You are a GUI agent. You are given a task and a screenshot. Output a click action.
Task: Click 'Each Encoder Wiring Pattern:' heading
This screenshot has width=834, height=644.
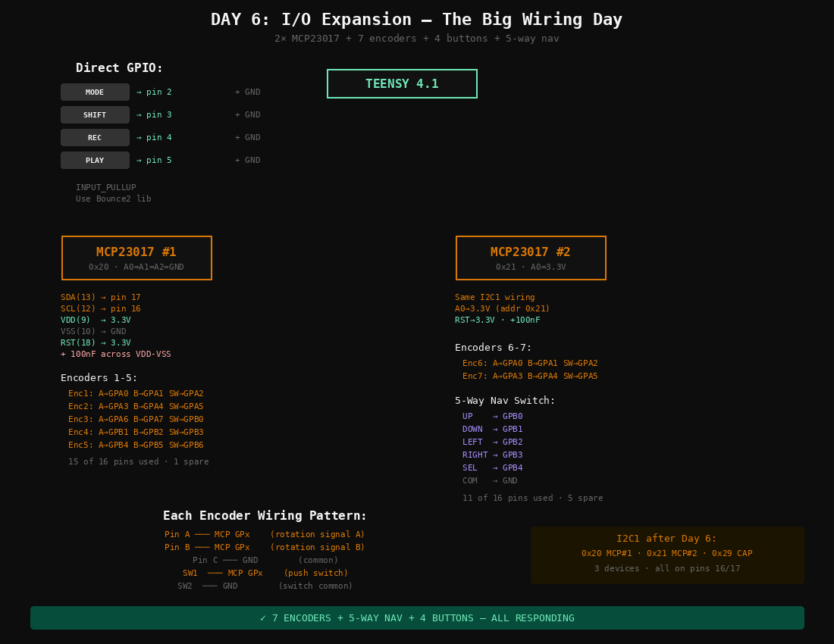point(265,516)
